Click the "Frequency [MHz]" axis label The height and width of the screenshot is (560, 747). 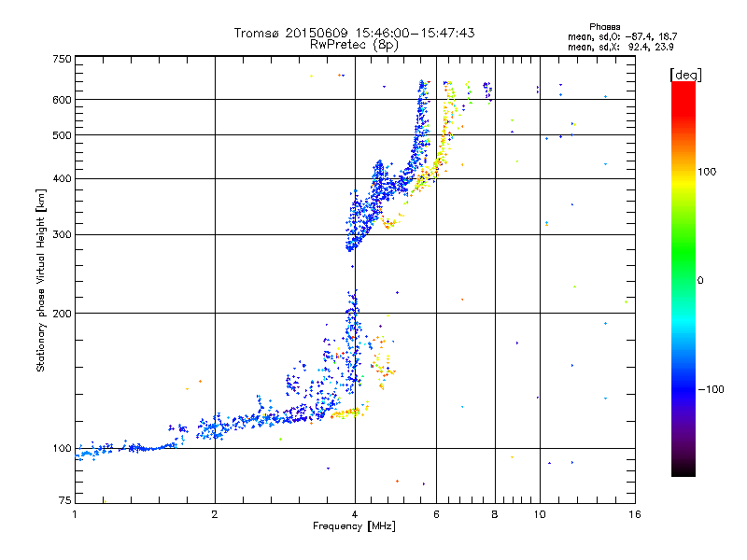pos(354,526)
